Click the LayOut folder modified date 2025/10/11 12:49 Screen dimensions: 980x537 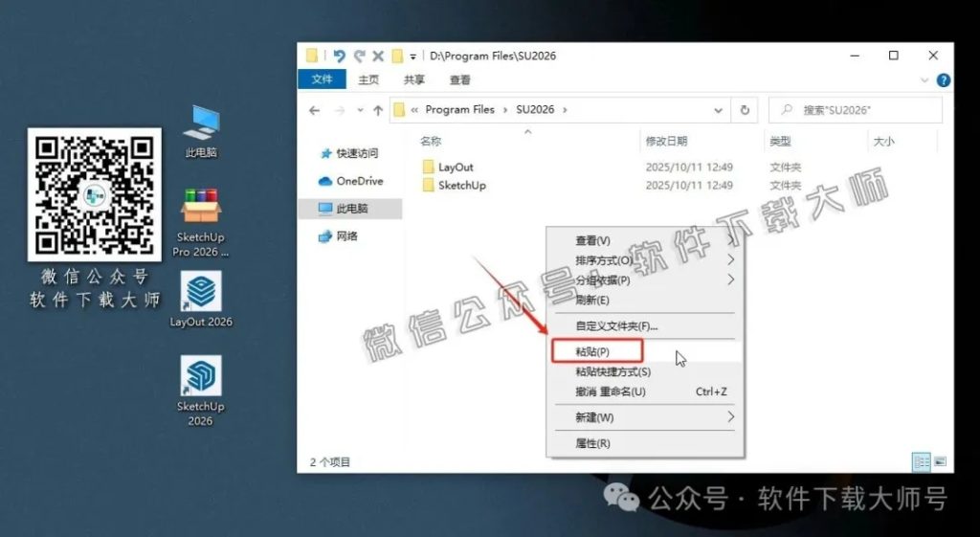(x=689, y=168)
